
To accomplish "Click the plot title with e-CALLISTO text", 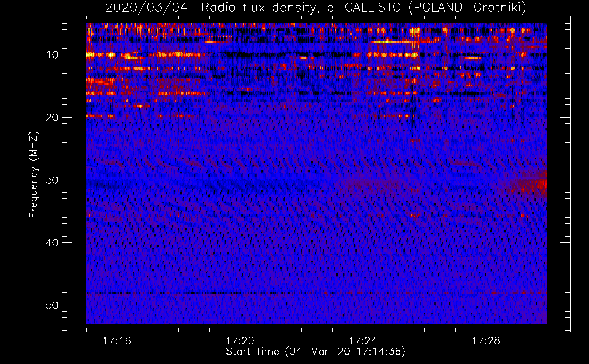I will [316, 7].
